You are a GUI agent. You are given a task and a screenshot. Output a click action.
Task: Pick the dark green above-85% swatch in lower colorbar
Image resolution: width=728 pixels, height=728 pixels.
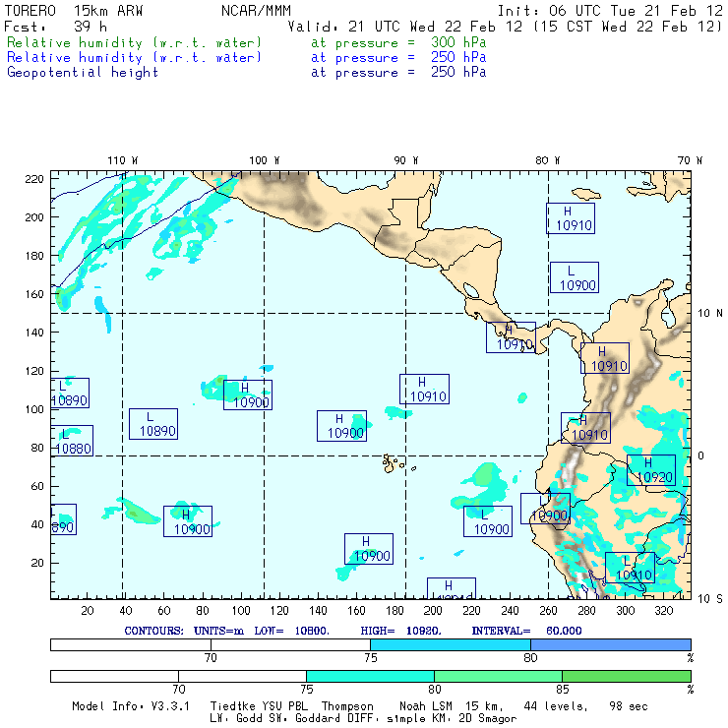pyautogui.click(x=627, y=676)
